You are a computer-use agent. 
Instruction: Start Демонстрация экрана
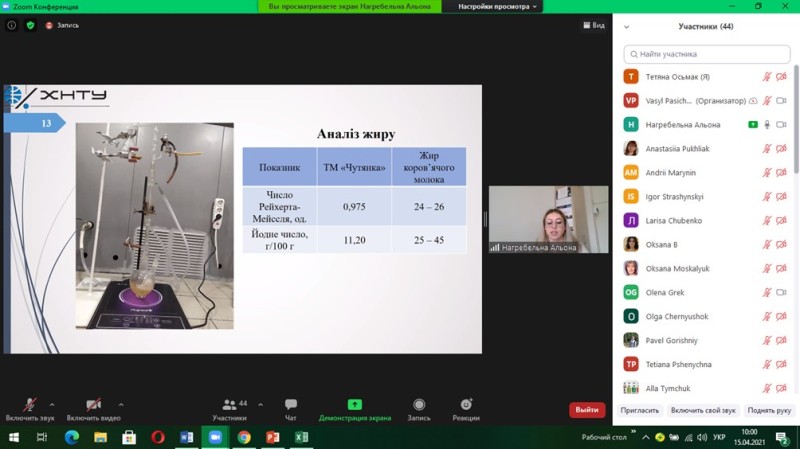[355, 410]
